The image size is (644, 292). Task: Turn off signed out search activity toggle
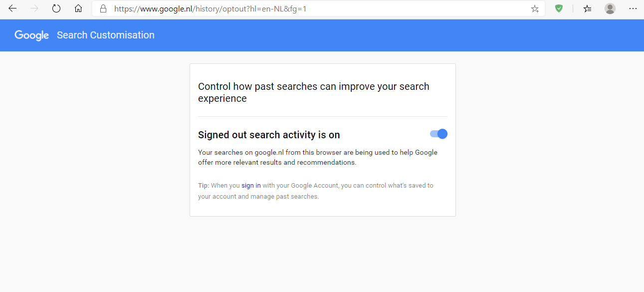point(439,134)
